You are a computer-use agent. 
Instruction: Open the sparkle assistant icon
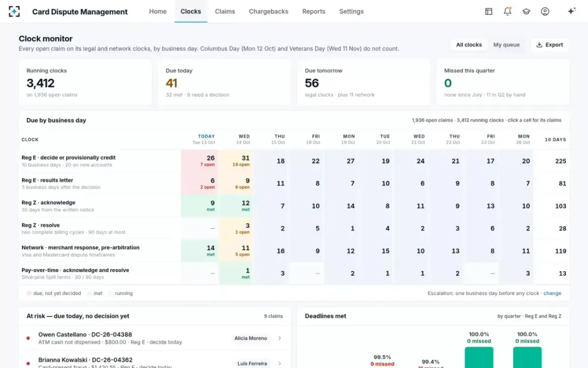coord(571,11)
